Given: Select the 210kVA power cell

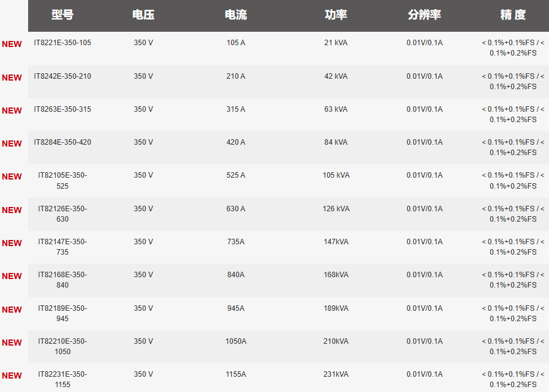Looking at the screenshot, I should (336, 341).
